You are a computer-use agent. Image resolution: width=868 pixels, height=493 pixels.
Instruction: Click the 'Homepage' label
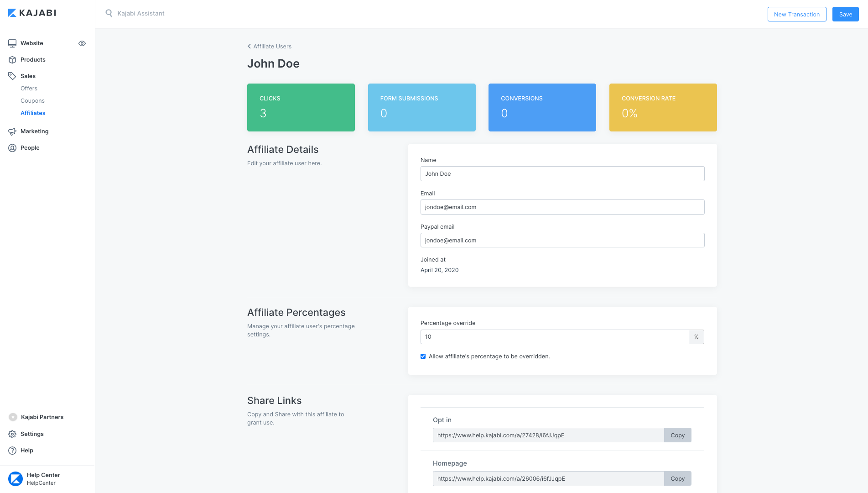(x=450, y=463)
